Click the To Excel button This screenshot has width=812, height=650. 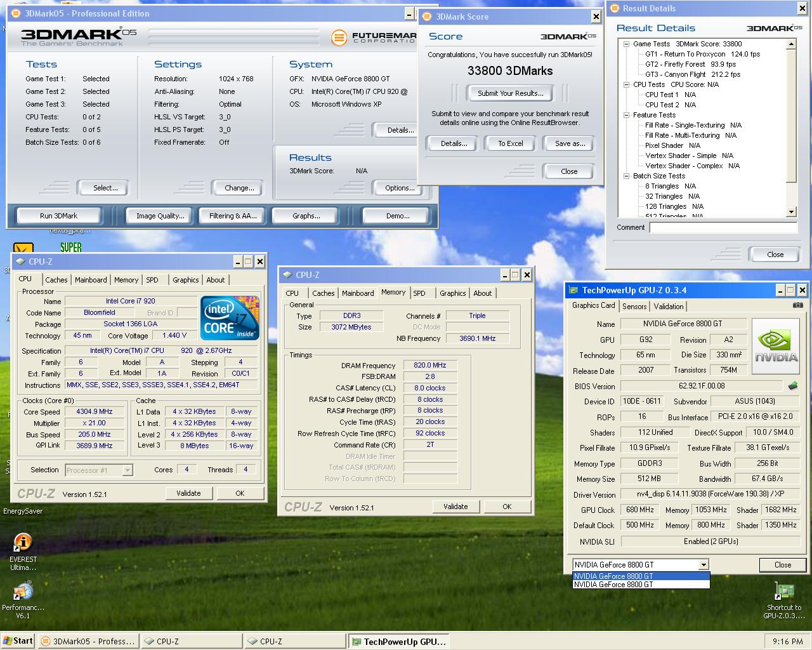(511, 143)
